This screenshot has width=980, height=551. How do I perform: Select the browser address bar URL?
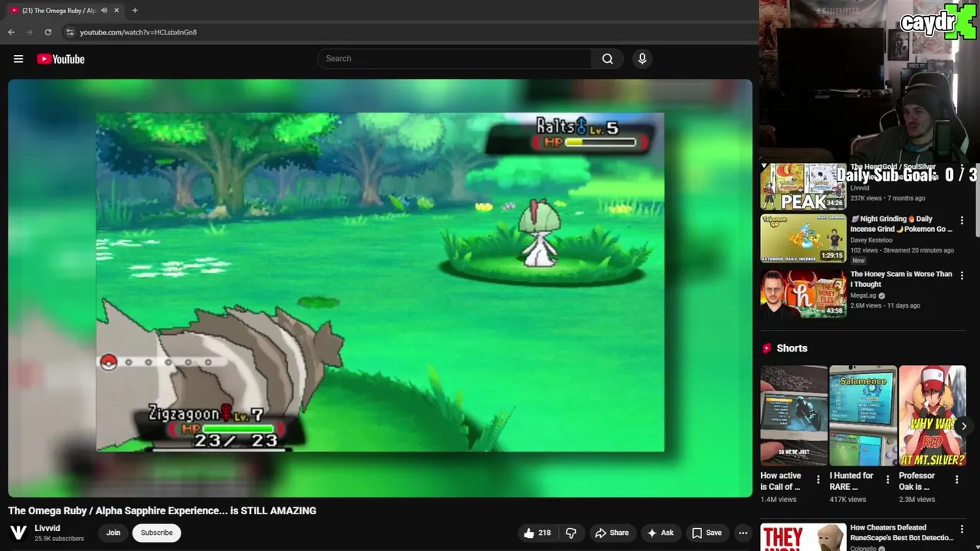click(139, 32)
